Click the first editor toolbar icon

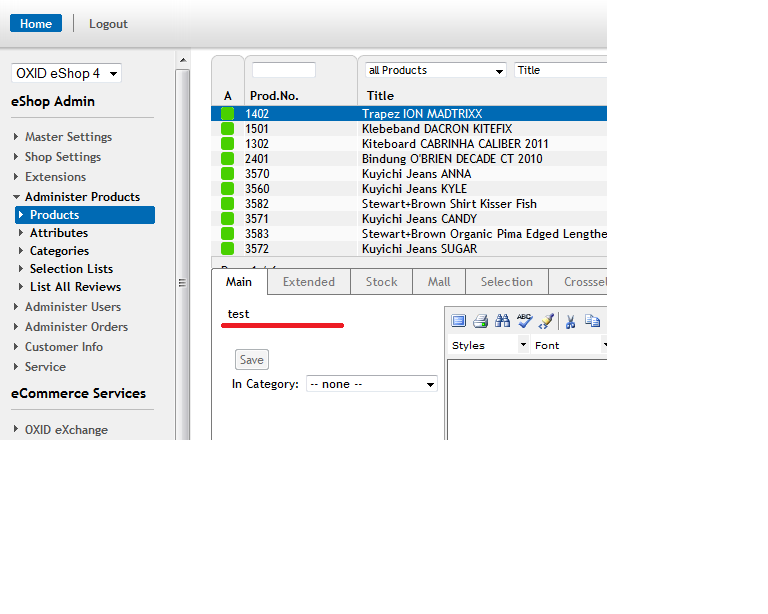pos(459,321)
